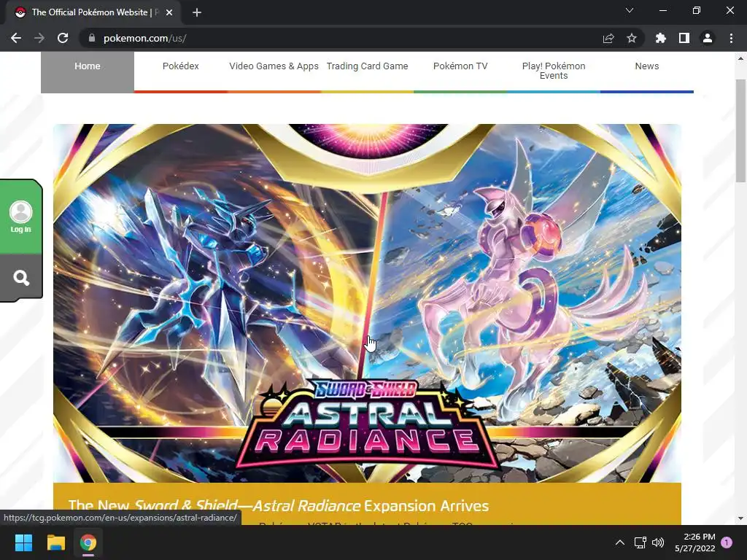
Task: Share this page using the share icon
Action: pos(608,38)
